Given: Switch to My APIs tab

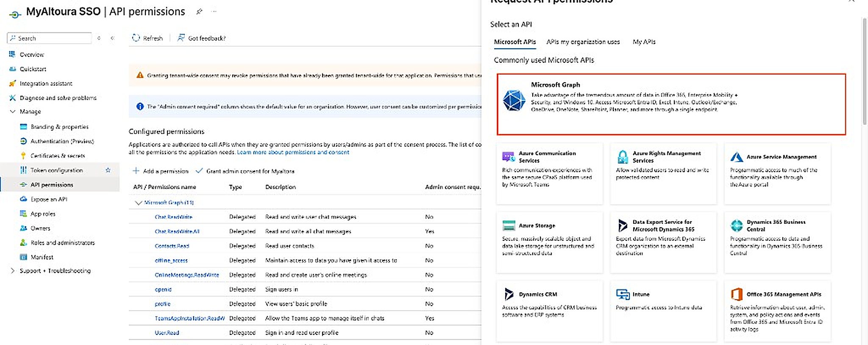Looking at the screenshot, I should pyautogui.click(x=644, y=42).
